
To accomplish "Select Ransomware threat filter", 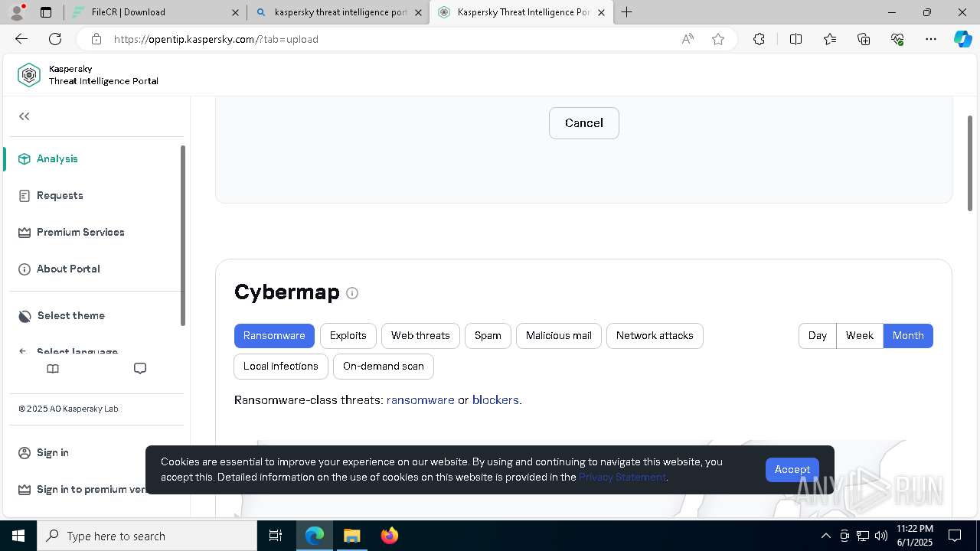I will pyautogui.click(x=274, y=336).
